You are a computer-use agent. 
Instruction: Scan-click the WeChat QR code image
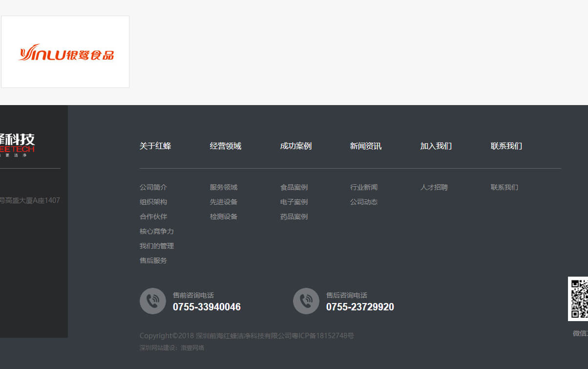581,299
